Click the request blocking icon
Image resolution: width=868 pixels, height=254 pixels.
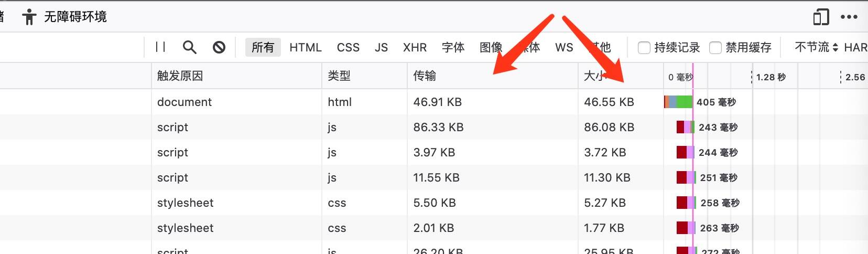coord(219,47)
